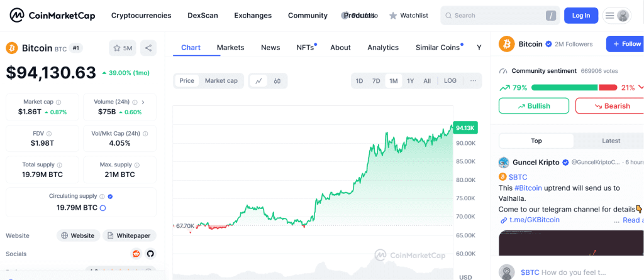Switch to candlestick chart view
This screenshot has height=280, width=644.
coord(277,81)
